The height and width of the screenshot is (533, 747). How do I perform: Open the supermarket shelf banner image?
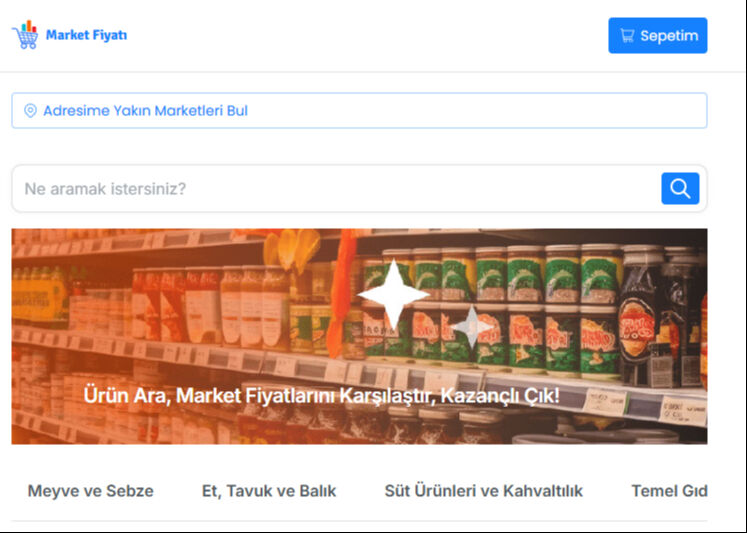359,336
